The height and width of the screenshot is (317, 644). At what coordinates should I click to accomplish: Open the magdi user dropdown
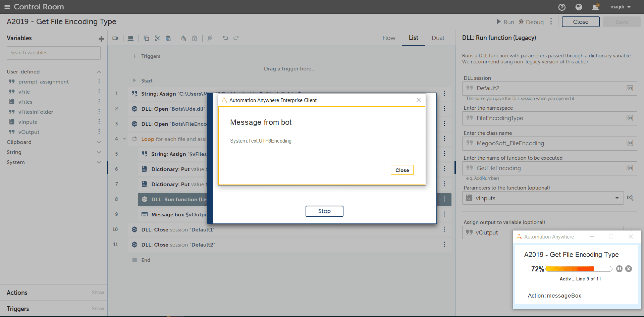[x=621, y=7]
